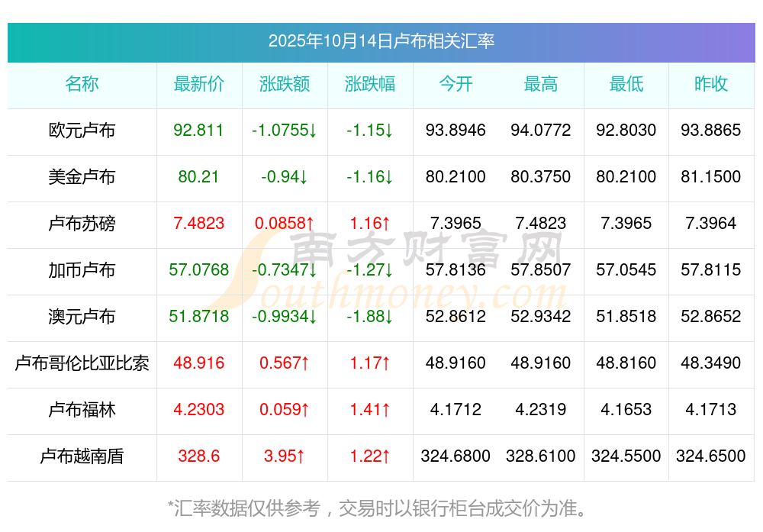Screen dimensions: 763x532
Task: Click the 汇率数据仅供参考 disclaimer footnote
Action: point(377,508)
